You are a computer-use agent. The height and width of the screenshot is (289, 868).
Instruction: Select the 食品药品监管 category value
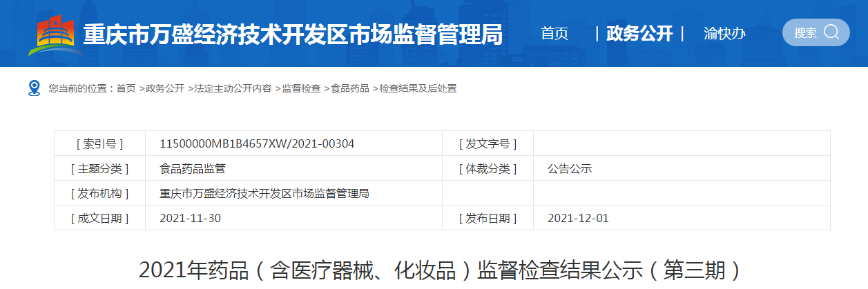click(x=193, y=168)
